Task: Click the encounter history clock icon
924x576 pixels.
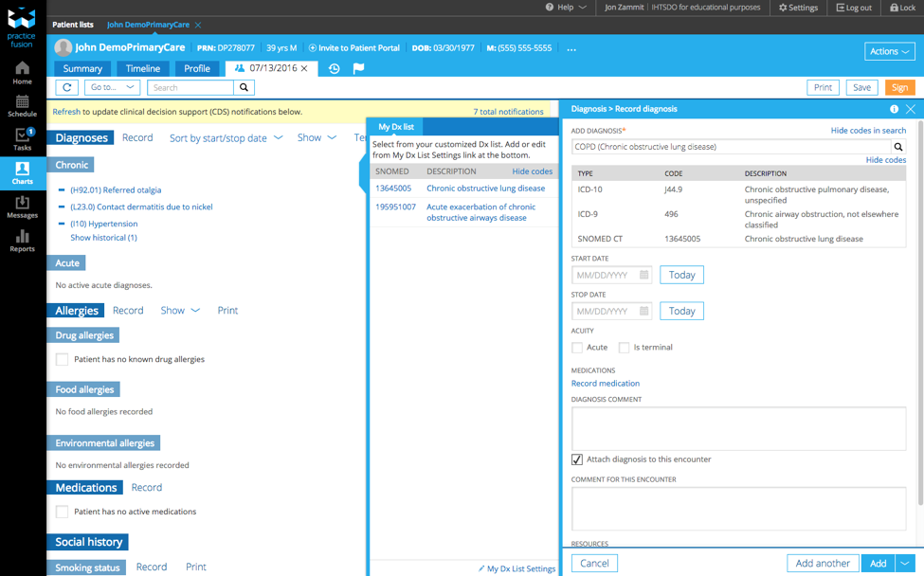Action: coord(335,68)
